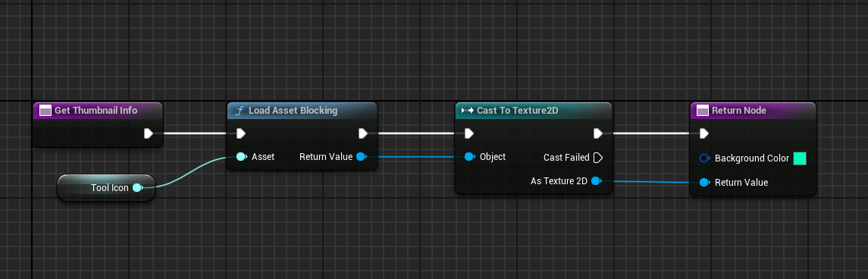Click Load Asset Blocking Return Value pin
Screen dimensions: 868x279
(x=362, y=157)
